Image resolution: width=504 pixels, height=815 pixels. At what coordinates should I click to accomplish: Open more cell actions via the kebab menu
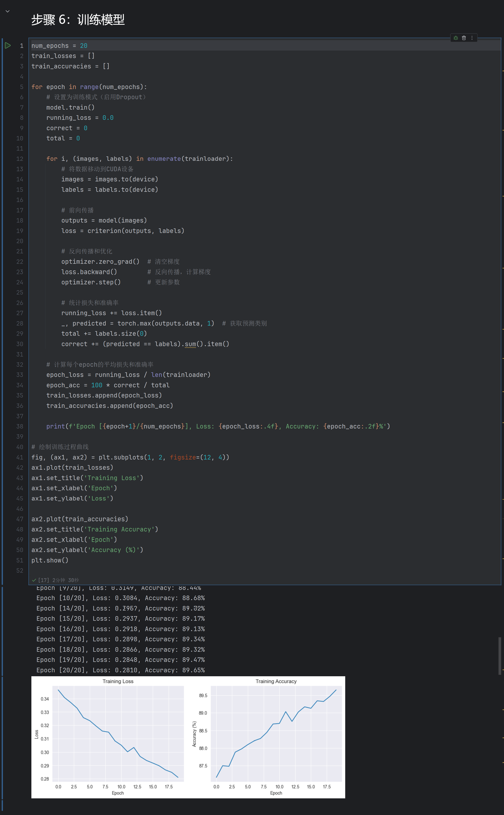(472, 38)
